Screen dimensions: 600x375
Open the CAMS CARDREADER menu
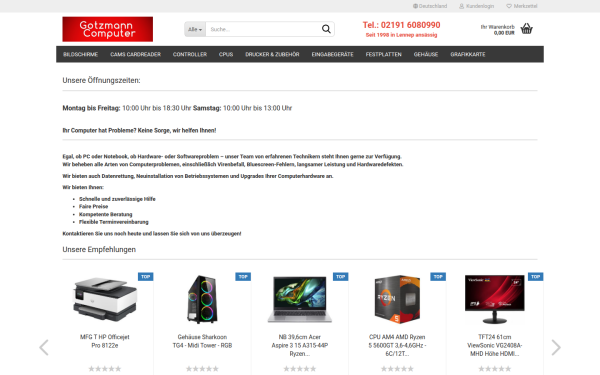[135, 54]
